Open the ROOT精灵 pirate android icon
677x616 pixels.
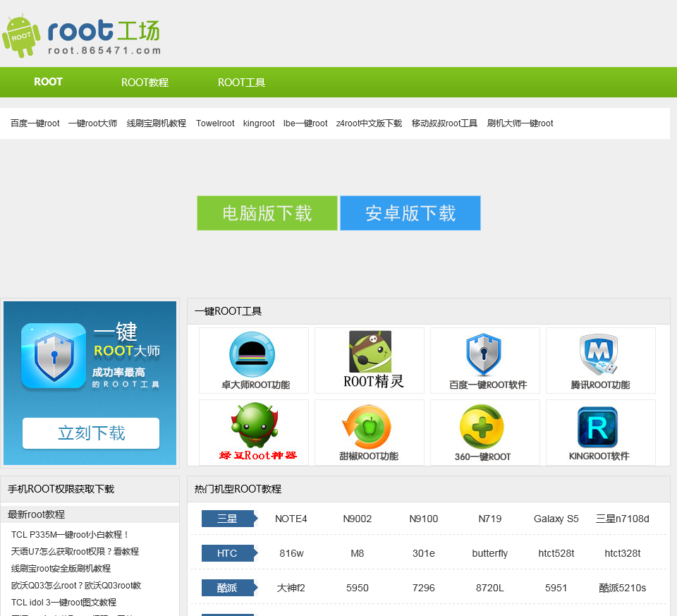point(370,351)
